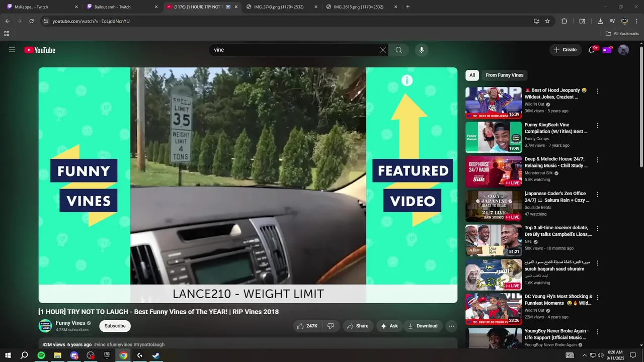Open options for YoungBoy Never Broke Again video
644x362 pixels.
[598, 332]
